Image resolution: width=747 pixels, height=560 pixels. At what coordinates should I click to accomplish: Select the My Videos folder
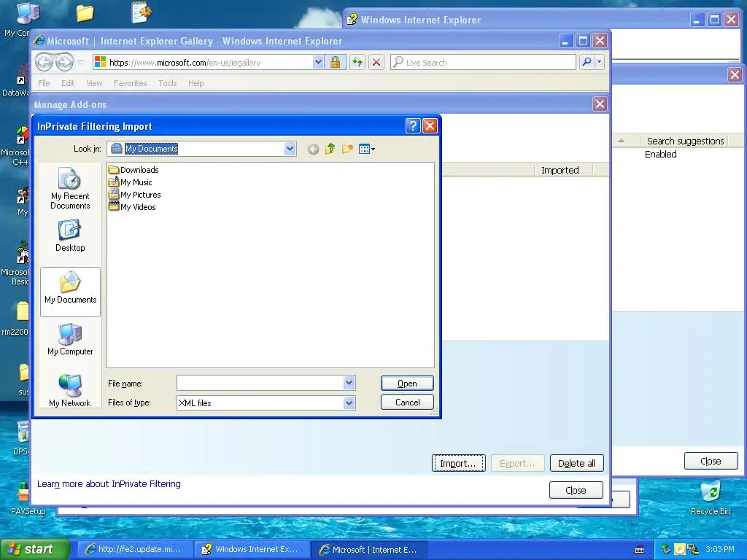coord(133,206)
